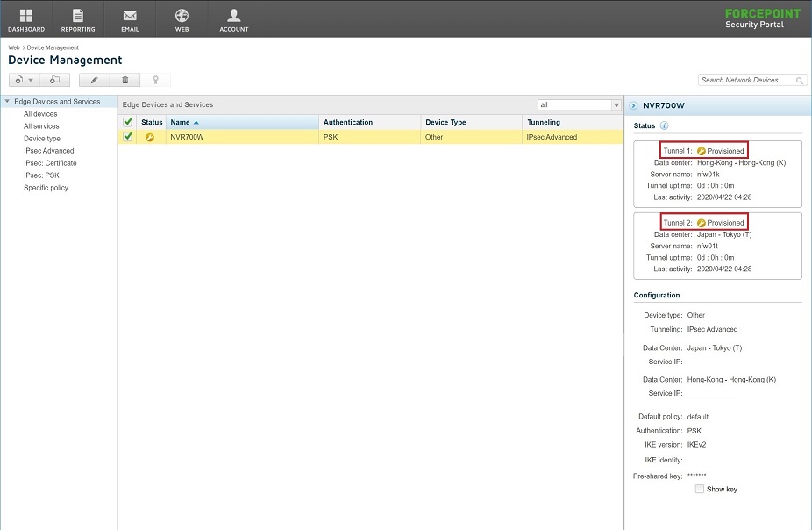Open the add device dropdown arrow

point(31,80)
